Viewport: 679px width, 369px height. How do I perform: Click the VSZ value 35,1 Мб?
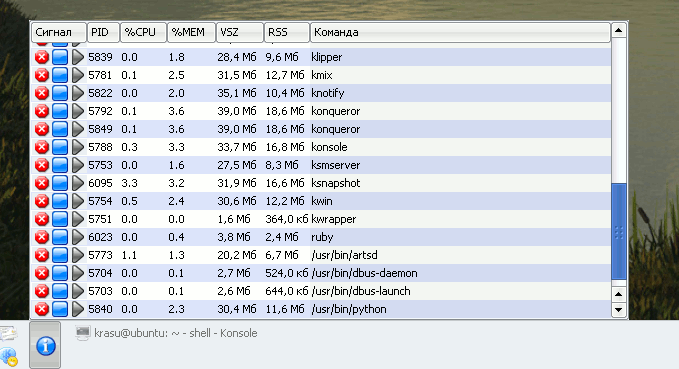click(237, 94)
